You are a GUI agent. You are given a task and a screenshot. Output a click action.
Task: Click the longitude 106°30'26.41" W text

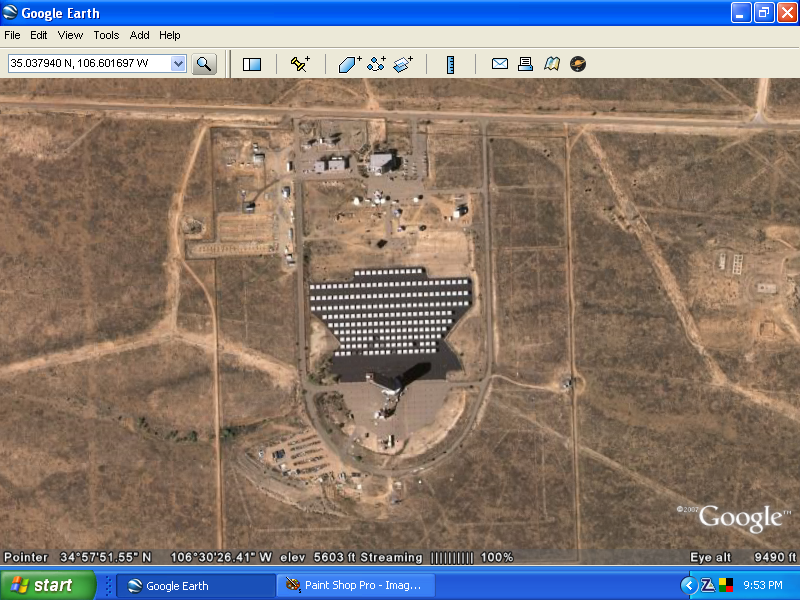(x=221, y=557)
